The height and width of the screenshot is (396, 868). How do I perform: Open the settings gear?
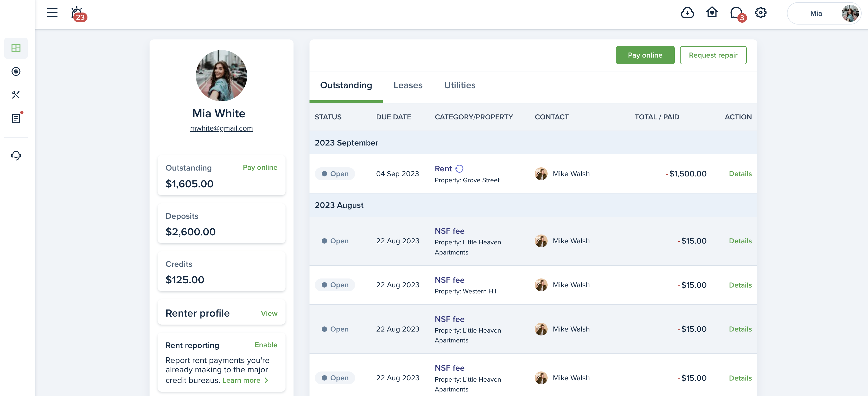(x=761, y=13)
